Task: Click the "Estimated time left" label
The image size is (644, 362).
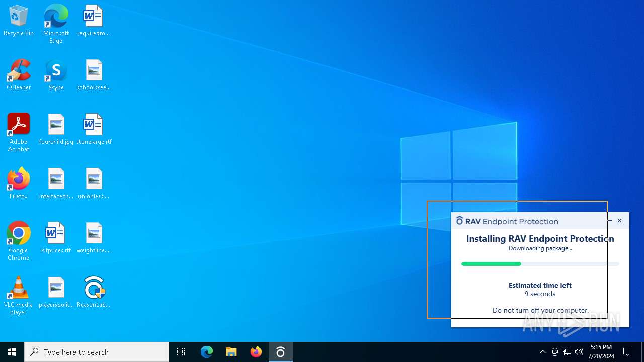Action: 540,285
